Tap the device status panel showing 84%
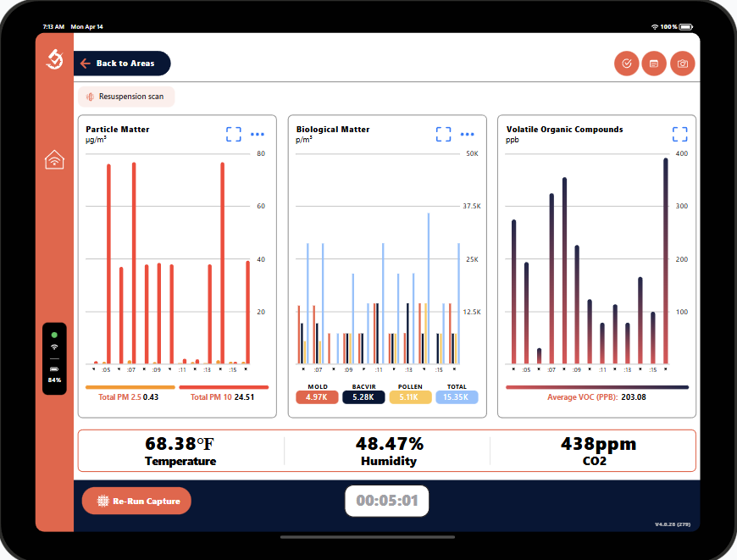737x560 pixels. [x=54, y=358]
